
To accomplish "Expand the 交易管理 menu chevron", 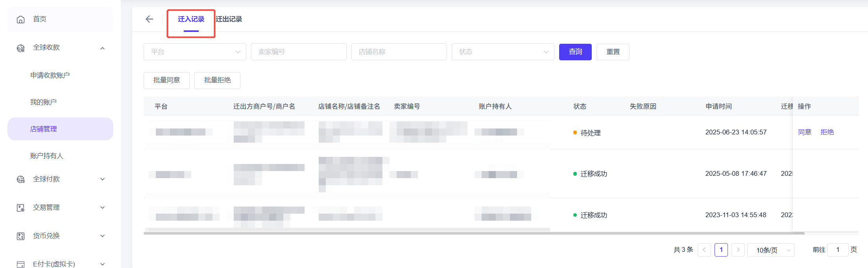I will point(103,208).
